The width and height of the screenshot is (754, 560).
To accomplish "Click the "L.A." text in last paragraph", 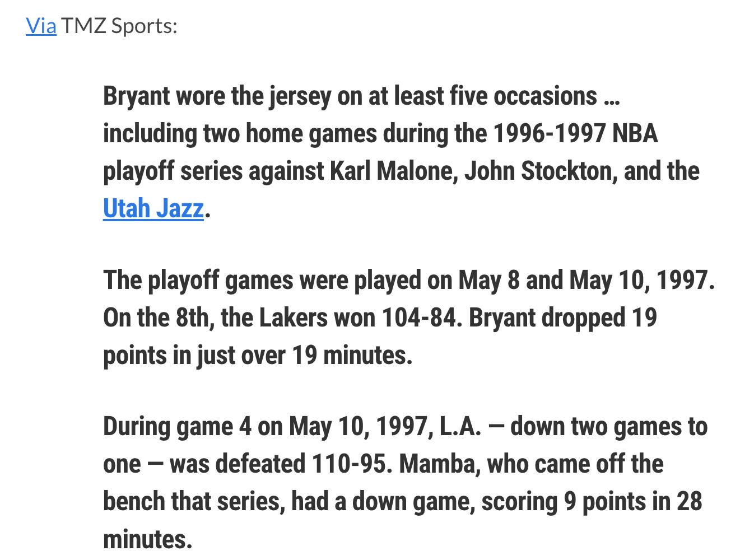I will click(460, 426).
